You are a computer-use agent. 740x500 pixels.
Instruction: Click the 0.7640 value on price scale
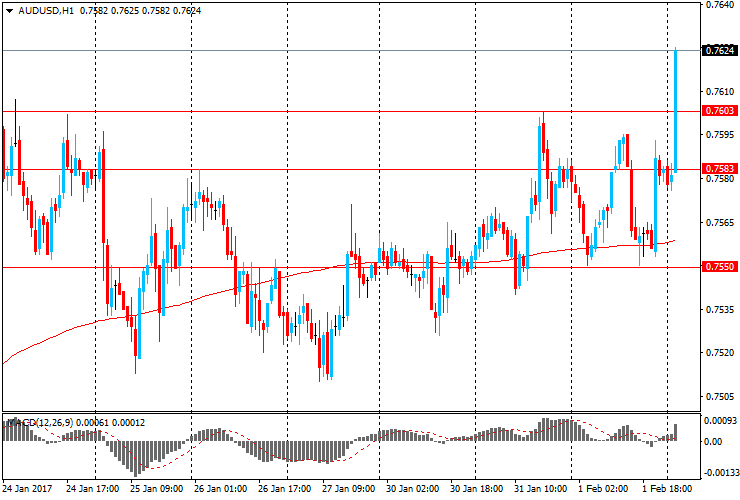tap(720, 5)
